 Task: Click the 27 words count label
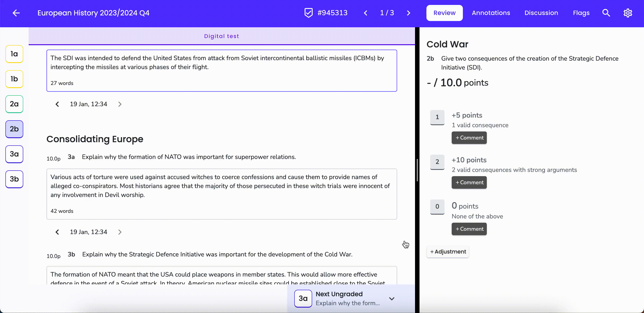[x=62, y=83]
